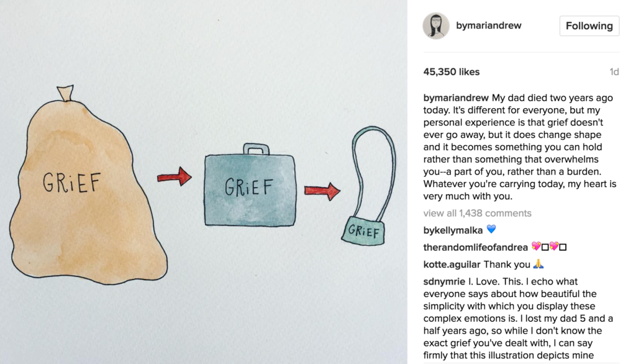Click the praying hands emoji
The height and width of the screenshot is (364, 636).
538,264
